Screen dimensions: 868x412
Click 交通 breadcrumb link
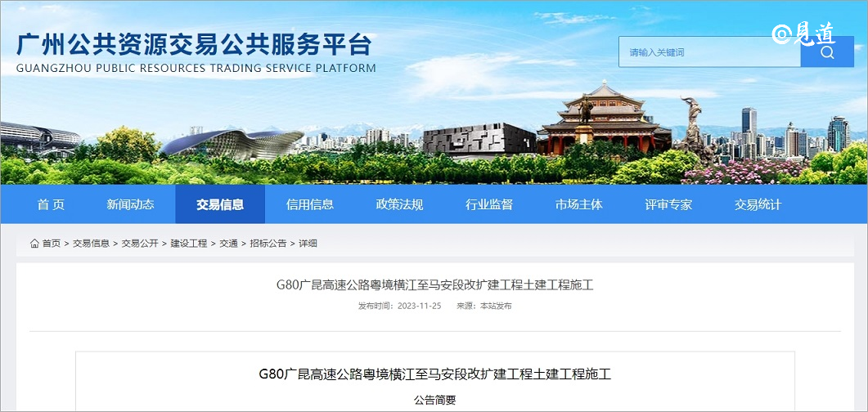pos(228,244)
